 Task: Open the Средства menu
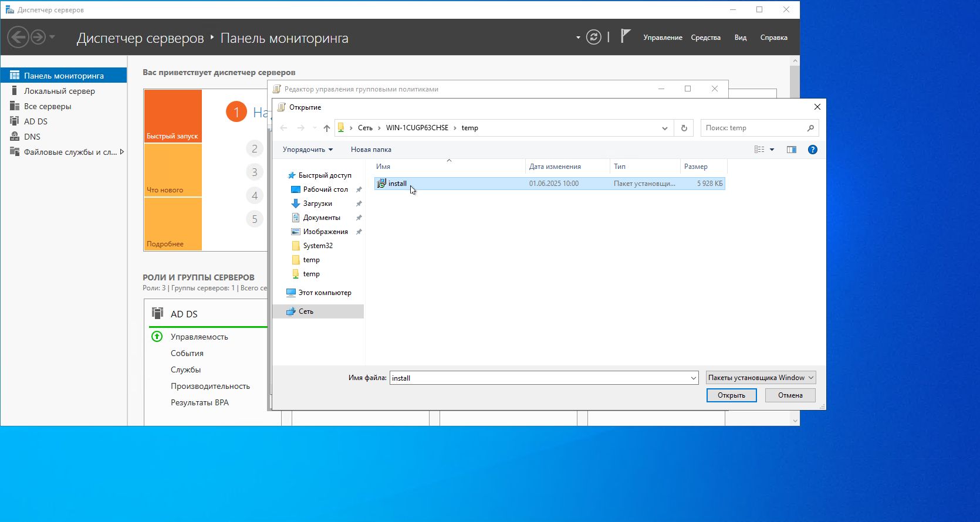[x=705, y=38]
